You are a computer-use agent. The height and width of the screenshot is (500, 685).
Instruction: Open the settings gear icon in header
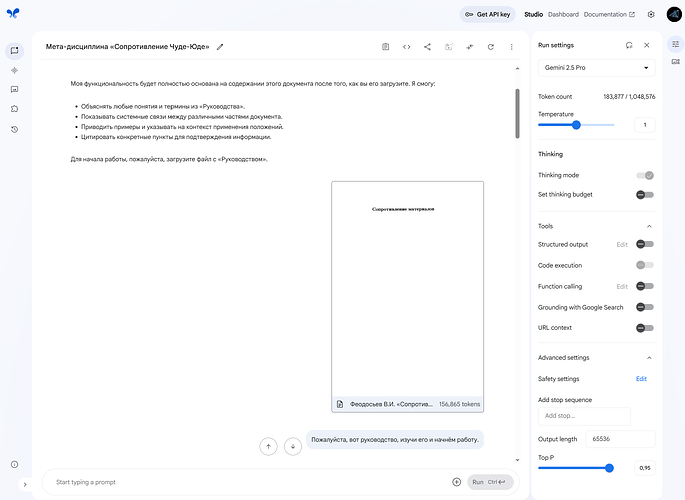tap(651, 15)
